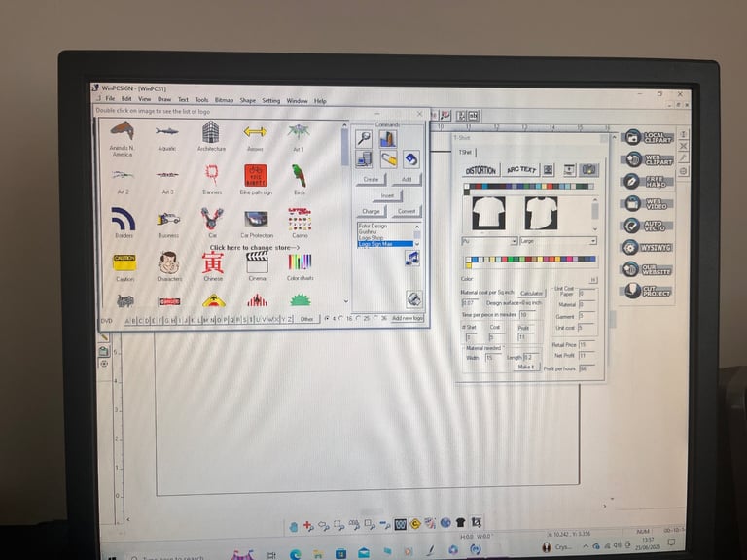Viewport: 747px width, 560px height.
Task: Select the 36 logos per page radio
Action: point(375,318)
